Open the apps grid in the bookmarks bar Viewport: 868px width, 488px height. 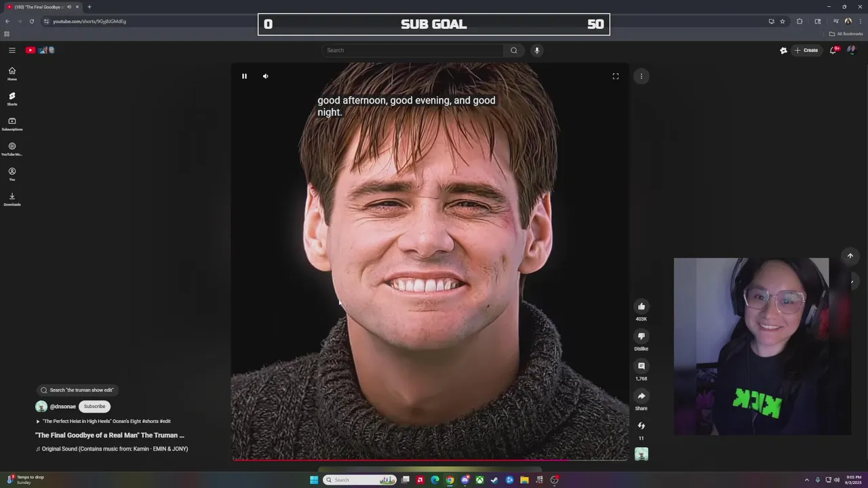(x=7, y=34)
